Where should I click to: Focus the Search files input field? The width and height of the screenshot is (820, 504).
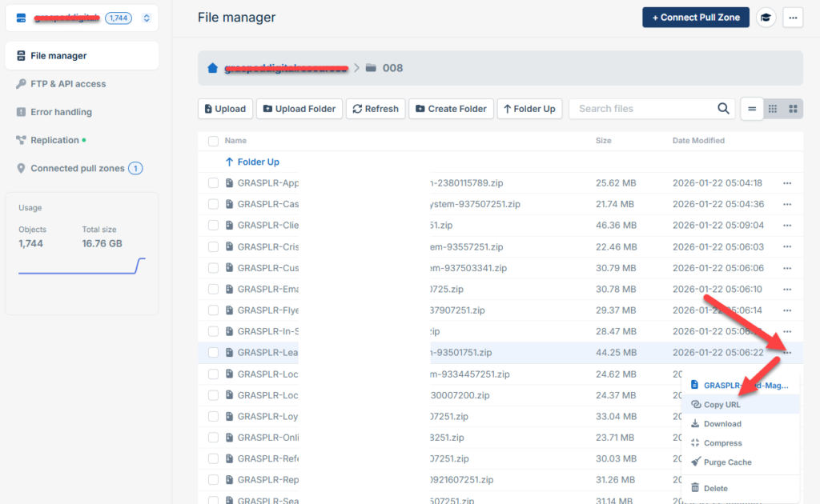(641, 109)
